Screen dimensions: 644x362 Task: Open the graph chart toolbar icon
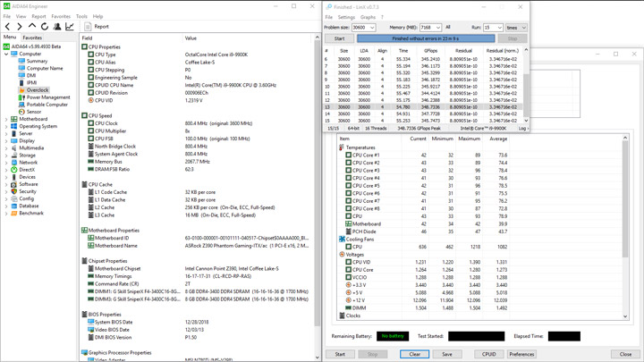point(70,27)
